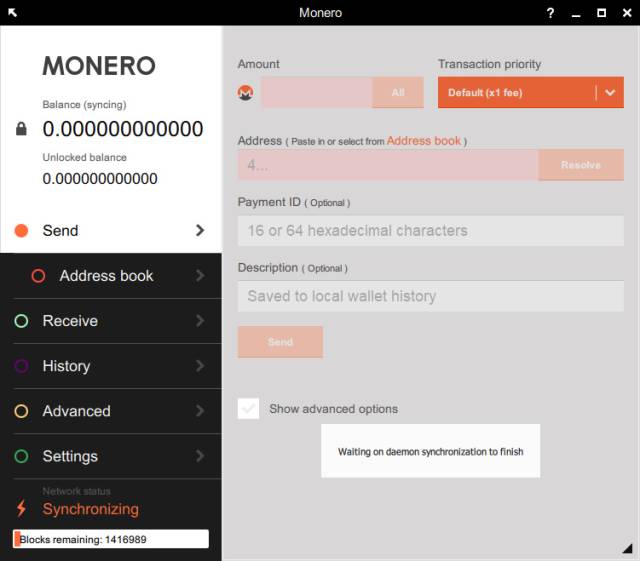Open the help question mark icon
The image size is (640, 561).
[550, 13]
